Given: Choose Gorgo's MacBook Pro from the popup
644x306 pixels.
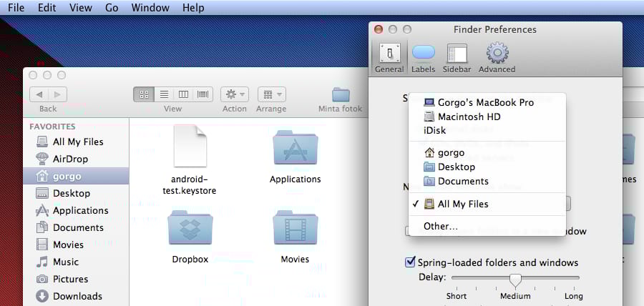Looking at the screenshot, I should [x=487, y=102].
